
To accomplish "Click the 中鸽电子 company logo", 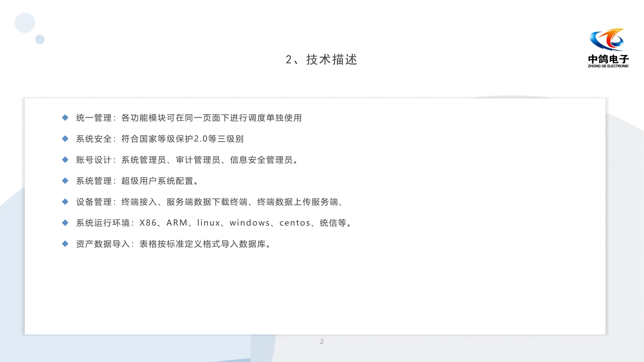I will point(608,48).
